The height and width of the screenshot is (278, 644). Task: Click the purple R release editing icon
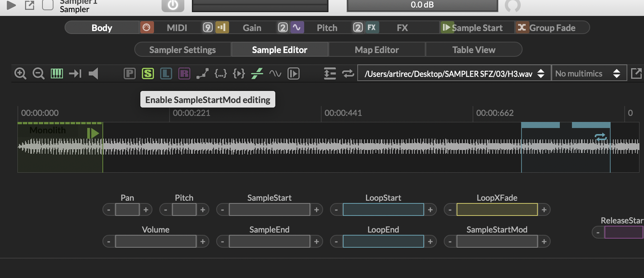[x=184, y=73]
